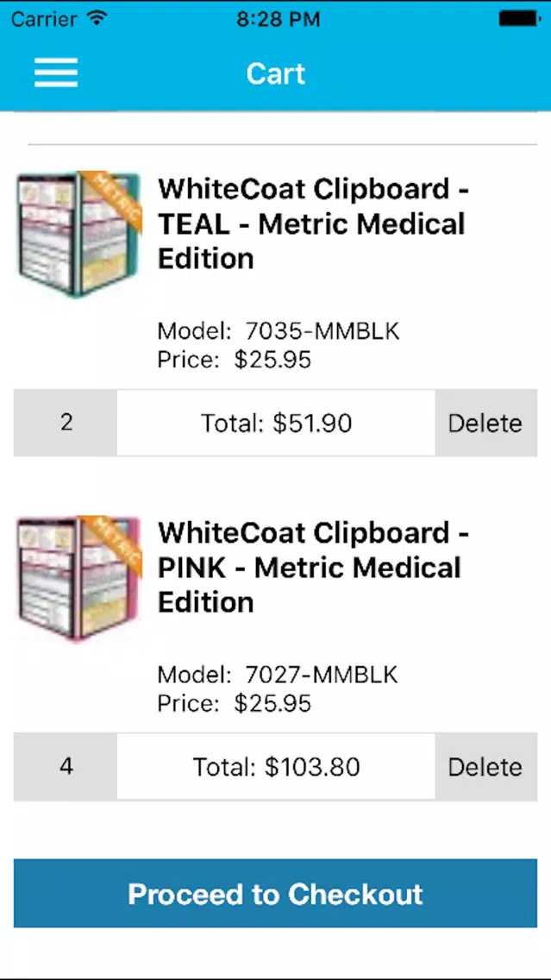Edit quantity 2 for TEAL clipboard
The height and width of the screenshot is (980, 551).
coord(66,423)
